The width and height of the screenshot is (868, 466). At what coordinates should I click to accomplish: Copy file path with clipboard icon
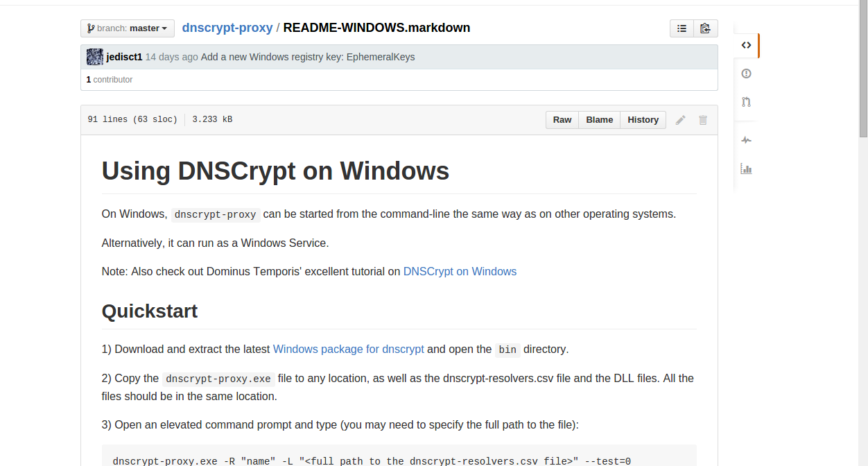click(706, 28)
